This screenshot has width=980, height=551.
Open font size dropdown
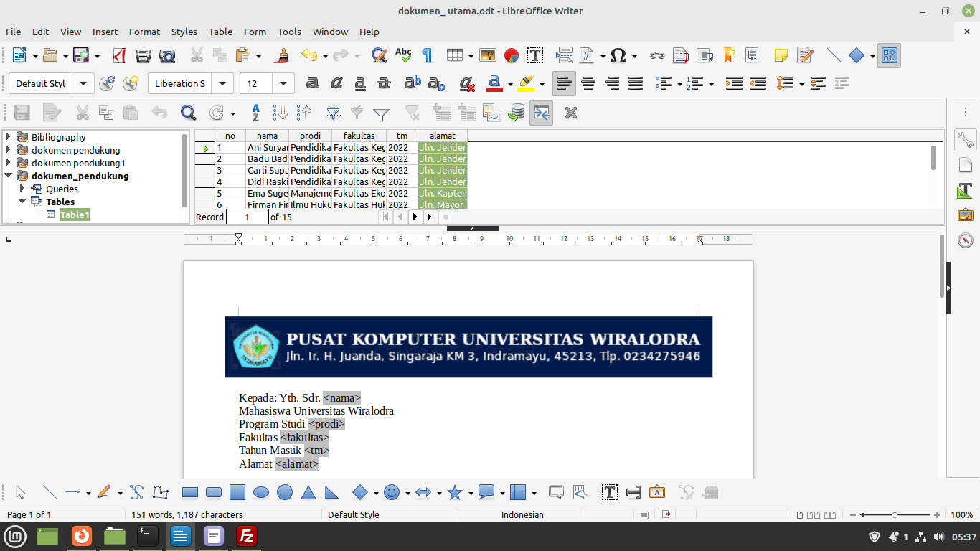pyautogui.click(x=285, y=84)
